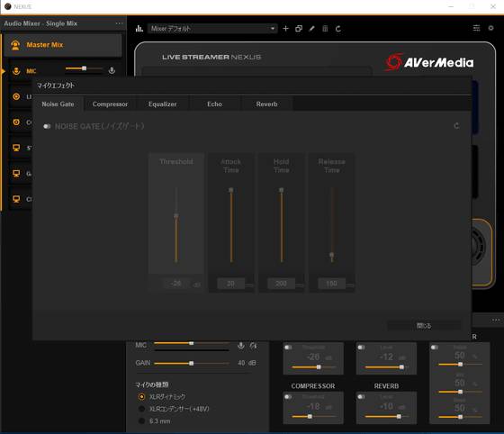
Task: Adjust the bottom 50% equalizer slider
Action: coord(460,417)
